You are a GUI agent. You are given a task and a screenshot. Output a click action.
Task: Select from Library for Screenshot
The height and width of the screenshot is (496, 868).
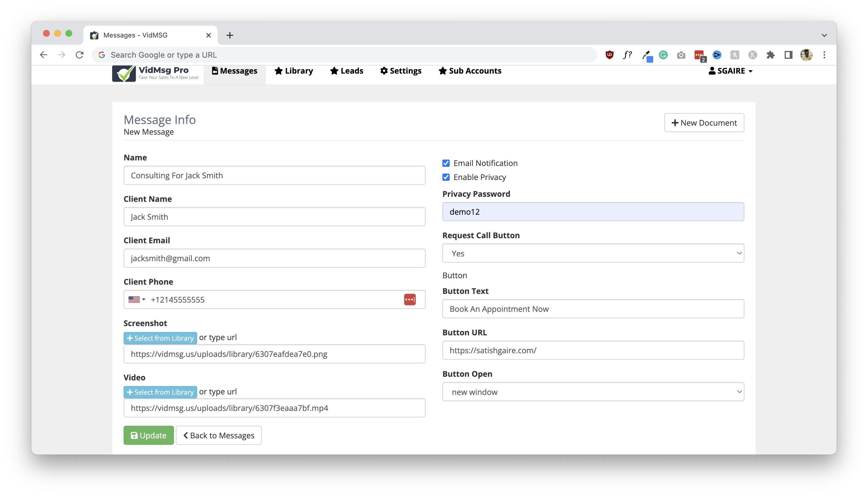[x=160, y=338]
